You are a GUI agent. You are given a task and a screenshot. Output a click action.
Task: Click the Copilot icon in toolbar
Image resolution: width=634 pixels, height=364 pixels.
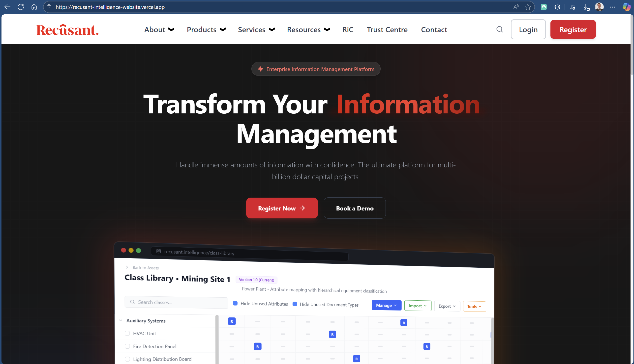[626, 7]
